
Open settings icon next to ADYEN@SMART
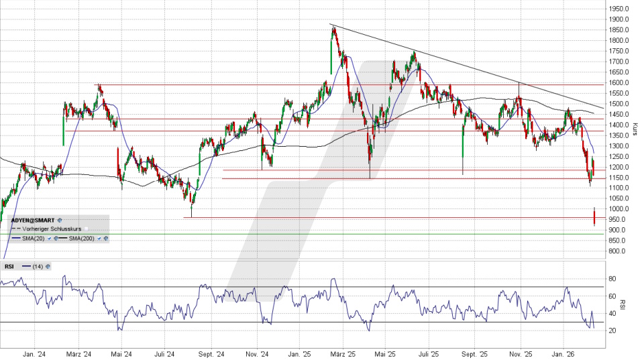(60, 221)
